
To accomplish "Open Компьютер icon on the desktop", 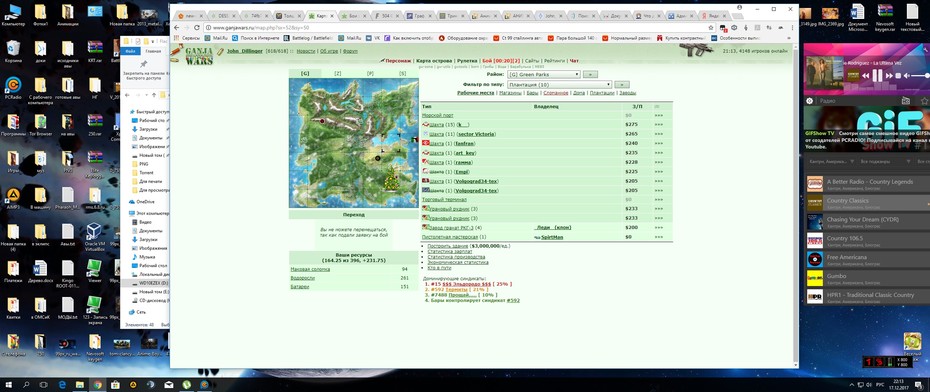I will [x=13, y=14].
